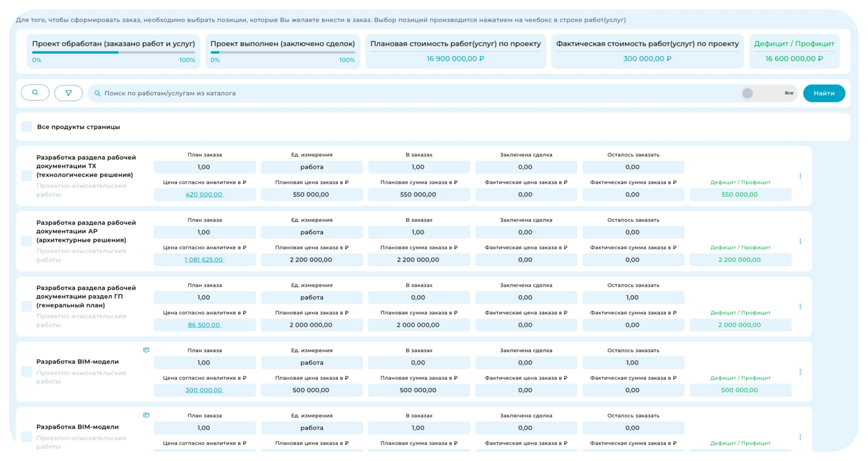Open three-dot menu for документации ТХ row
The width and height of the screenshot is (868, 461).
800,176
